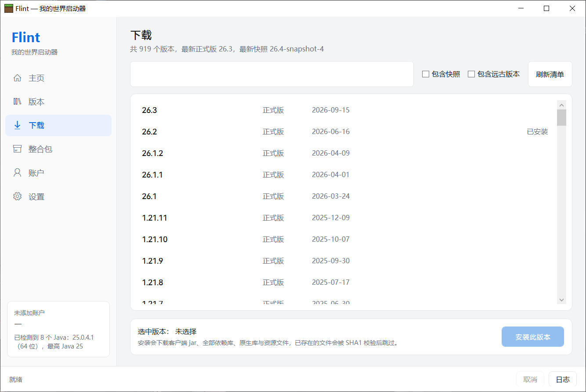Click the 已安装 label on the 26.2 row
Viewport: 586px width, 392px height.
[537, 132]
